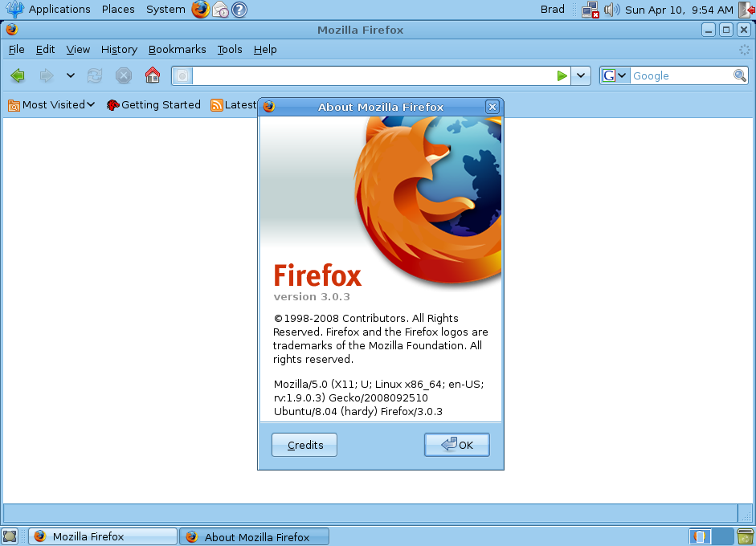Open the Latest headlines feed bookmark
Image resolution: width=756 pixels, height=546 pixels.
pos(233,105)
